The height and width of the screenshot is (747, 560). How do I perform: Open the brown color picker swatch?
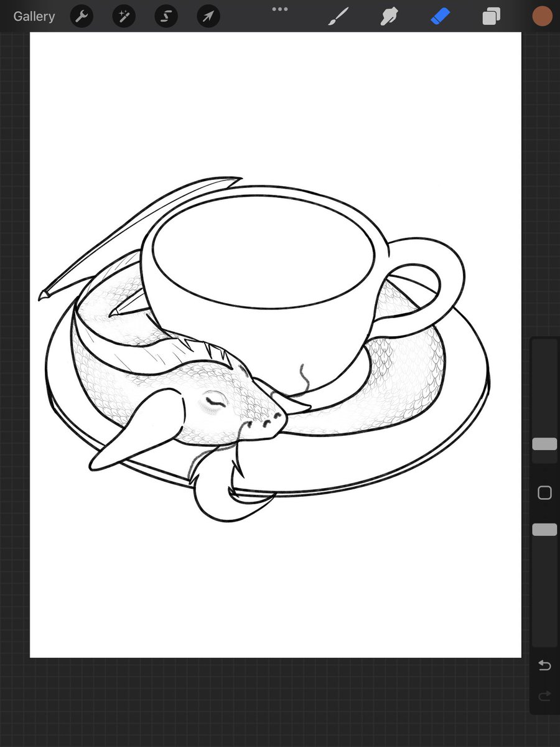[542, 16]
